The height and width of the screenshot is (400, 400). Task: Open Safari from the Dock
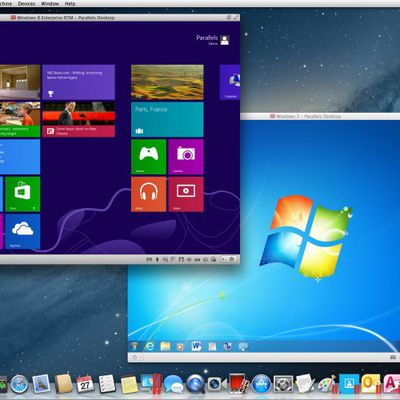point(20,384)
